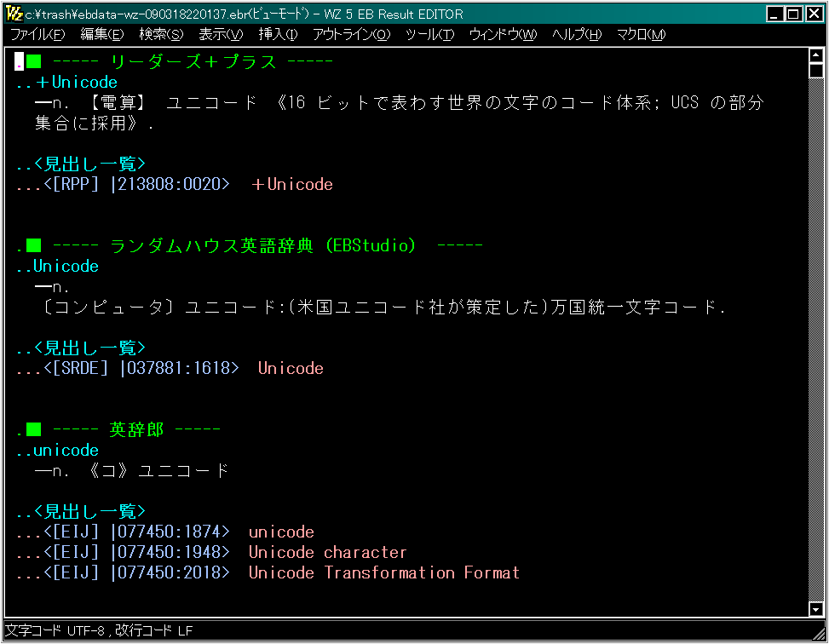The image size is (829, 644).
Task: Open the マクロ(M) menu
Action: click(x=641, y=34)
